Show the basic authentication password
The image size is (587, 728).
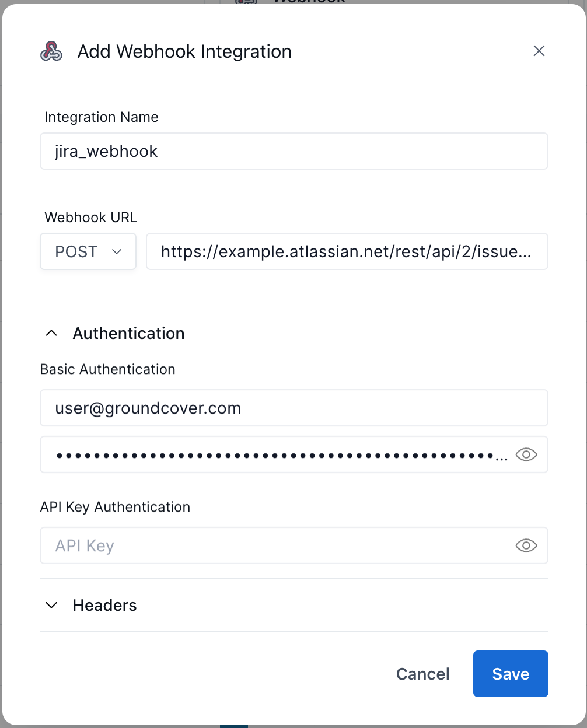(x=526, y=454)
